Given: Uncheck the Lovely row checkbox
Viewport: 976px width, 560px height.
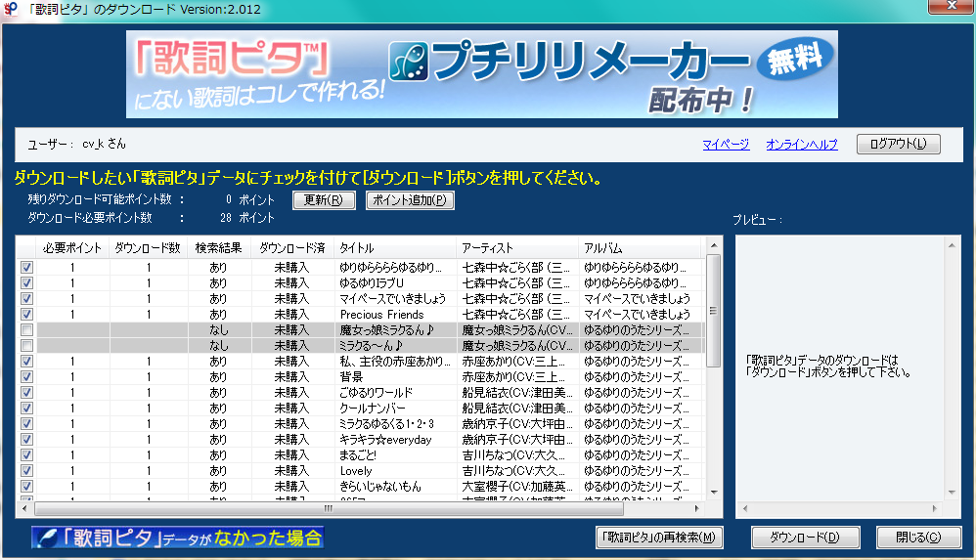Looking at the screenshot, I should pyautogui.click(x=26, y=471).
